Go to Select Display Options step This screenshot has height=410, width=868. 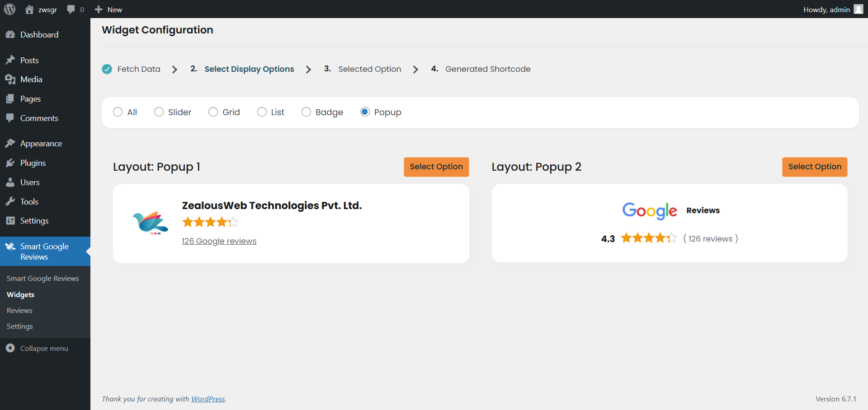click(x=249, y=69)
